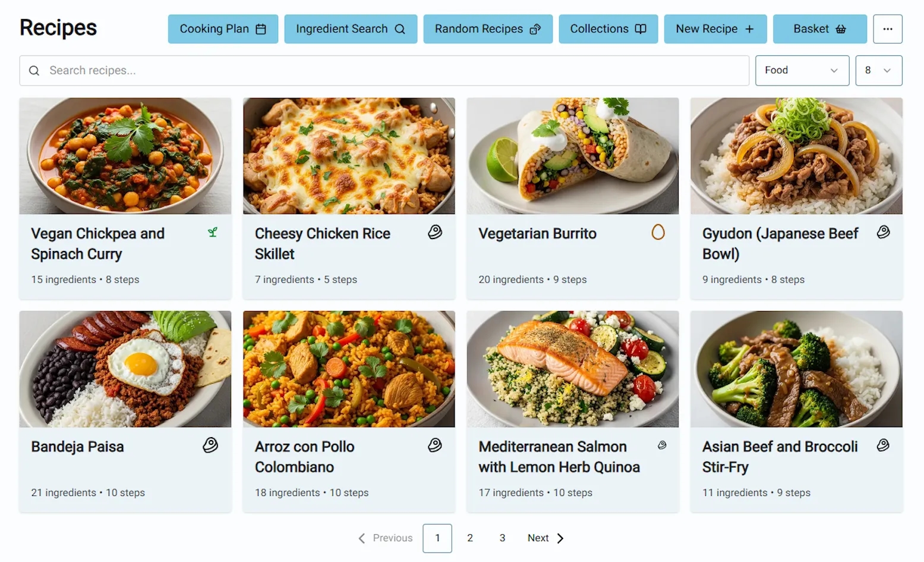924x562 pixels.
Task: Click the meat icon on Asian Beef Stir-Fry
Action: [883, 445]
